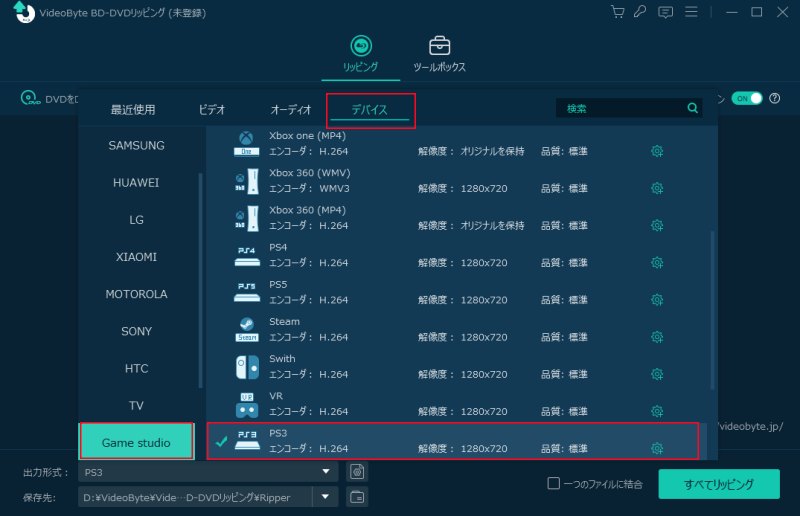Select HUAWEI device category

(136, 183)
